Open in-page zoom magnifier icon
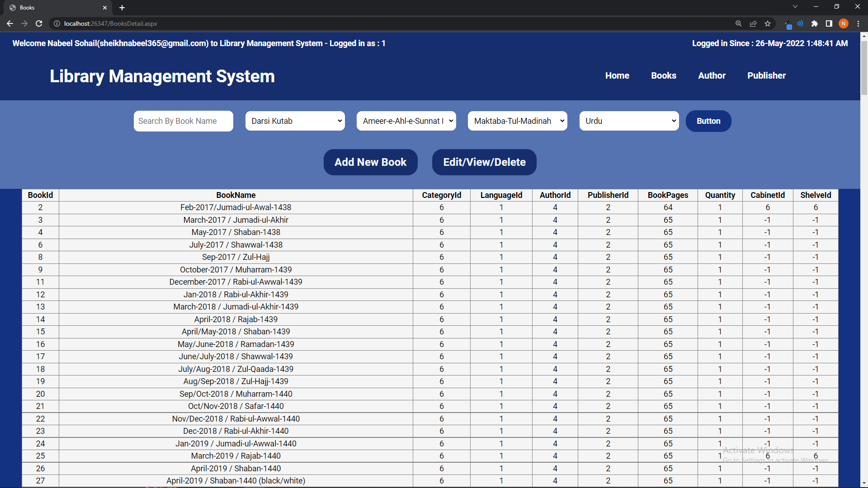 click(738, 23)
